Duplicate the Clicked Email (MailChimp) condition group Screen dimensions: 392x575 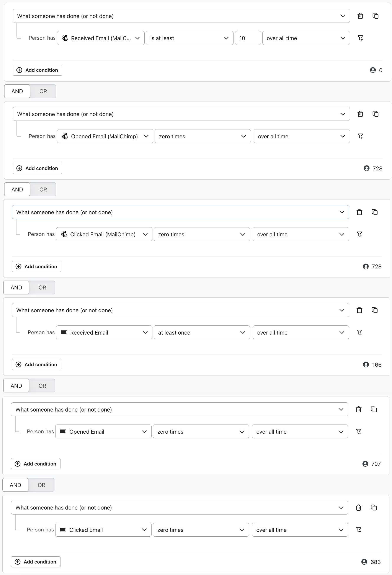(x=374, y=212)
